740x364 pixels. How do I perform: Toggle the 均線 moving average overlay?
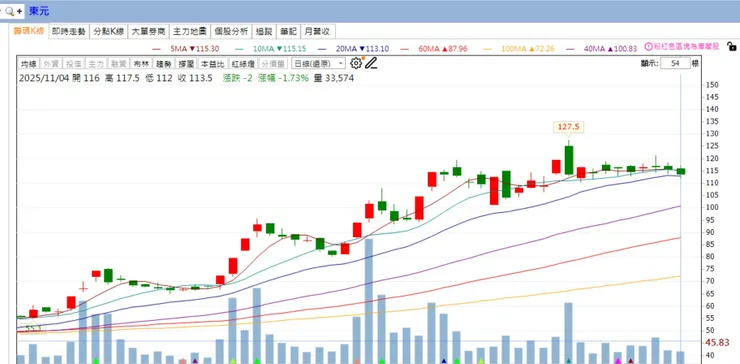point(28,64)
